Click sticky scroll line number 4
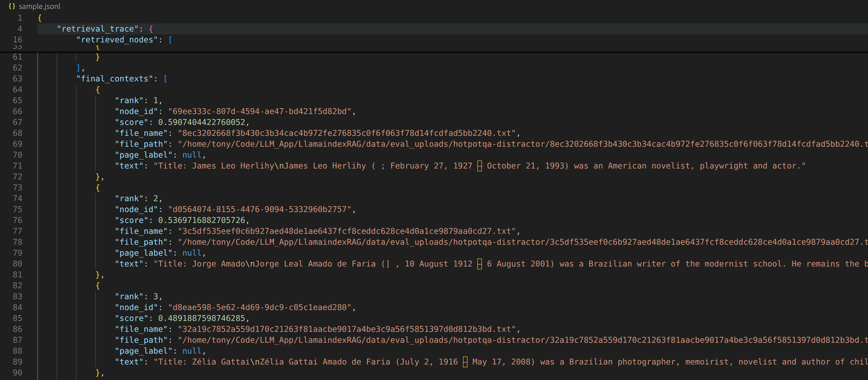Image resolution: width=868 pixels, height=380 pixels. (20, 29)
